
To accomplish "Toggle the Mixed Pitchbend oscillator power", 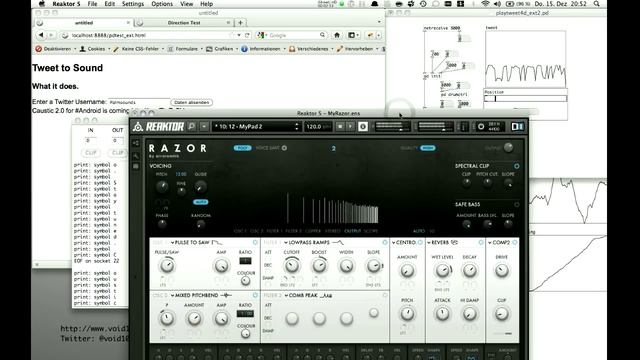I will pyautogui.click(x=255, y=295).
